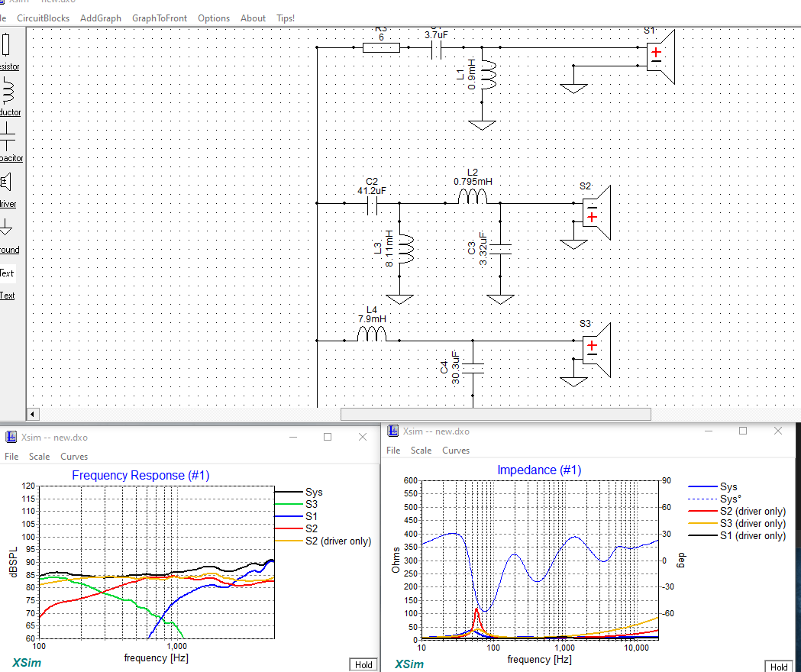Select capacitor C4 30.3uF symbol
The image size is (801, 672).
pos(473,368)
